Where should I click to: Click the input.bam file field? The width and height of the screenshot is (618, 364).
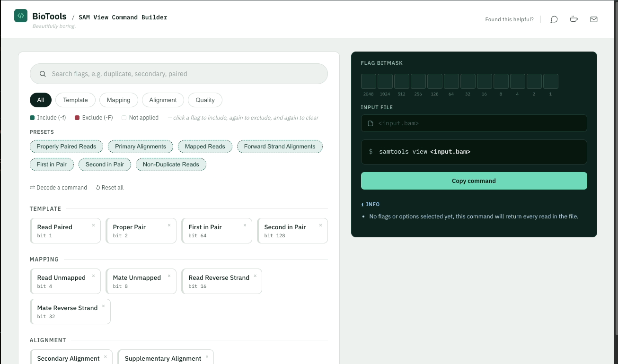pyautogui.click(x=474, y=123)
